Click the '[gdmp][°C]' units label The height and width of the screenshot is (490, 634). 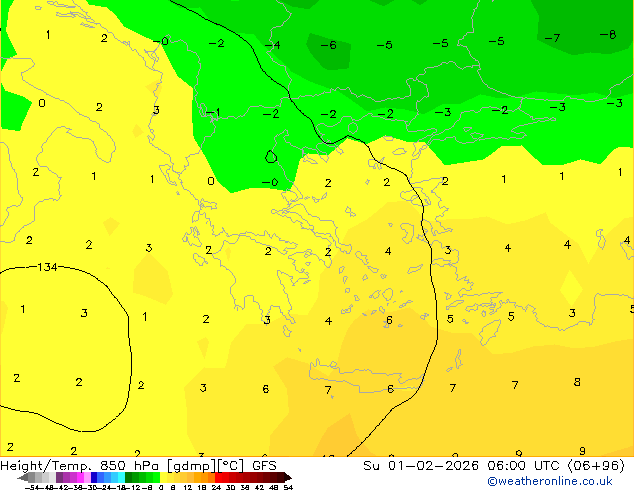click(206, 466)
